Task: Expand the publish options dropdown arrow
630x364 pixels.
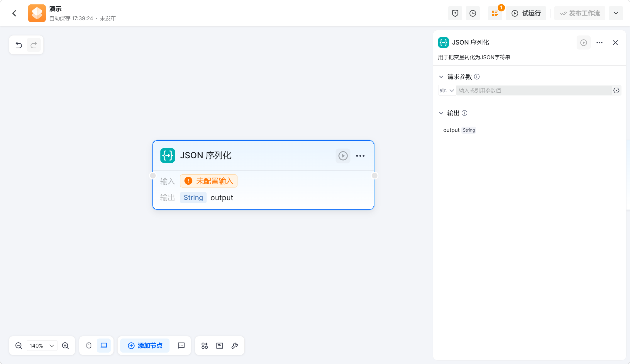Action: pos(616,13)
